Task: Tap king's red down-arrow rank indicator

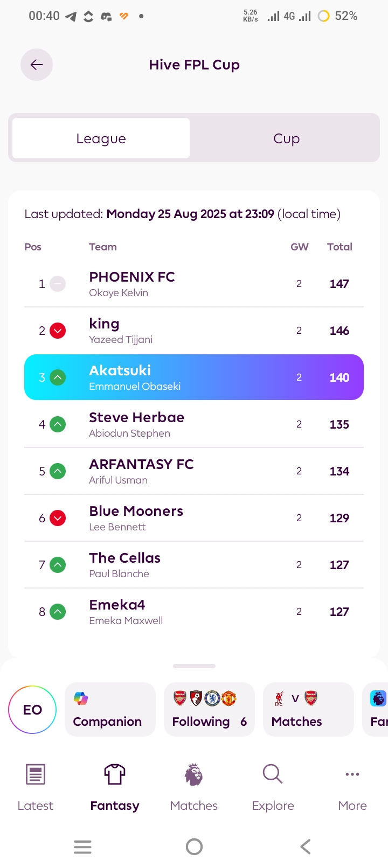Action: 58,331
